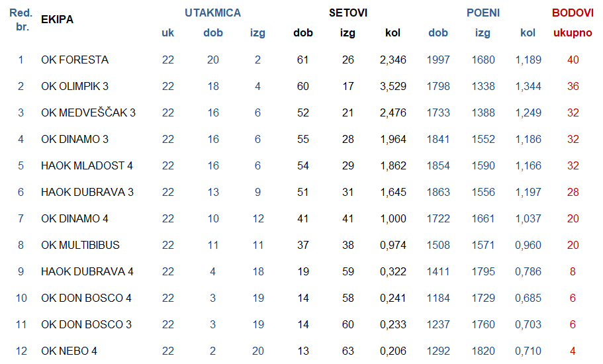The image size is (603, 364).
Task: Open OK DINAMO 4 team
Action: click(75, 219)
